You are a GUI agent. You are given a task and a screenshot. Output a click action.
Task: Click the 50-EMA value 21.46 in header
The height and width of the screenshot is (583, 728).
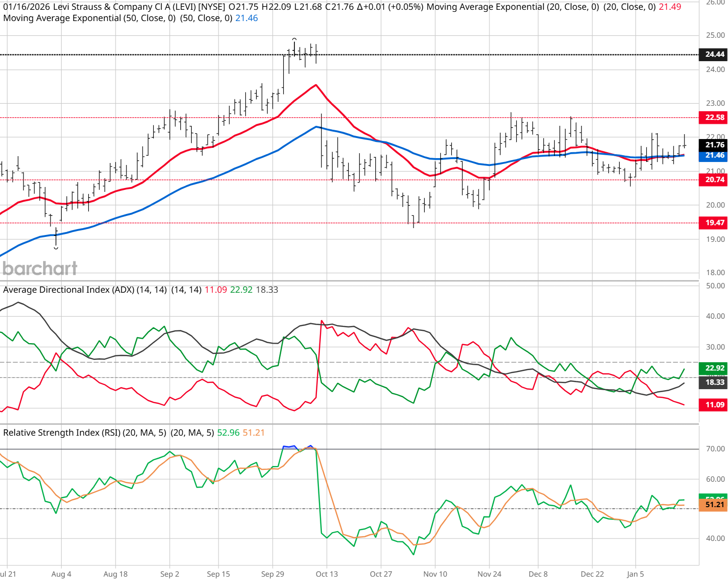click(246, 18)
